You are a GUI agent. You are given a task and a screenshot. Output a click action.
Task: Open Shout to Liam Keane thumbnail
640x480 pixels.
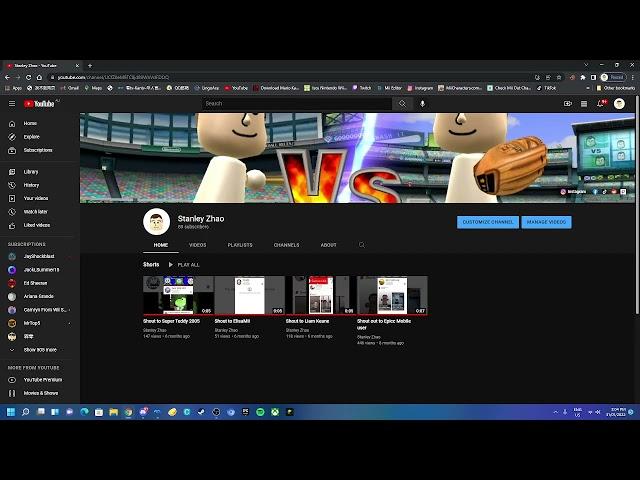321,295
